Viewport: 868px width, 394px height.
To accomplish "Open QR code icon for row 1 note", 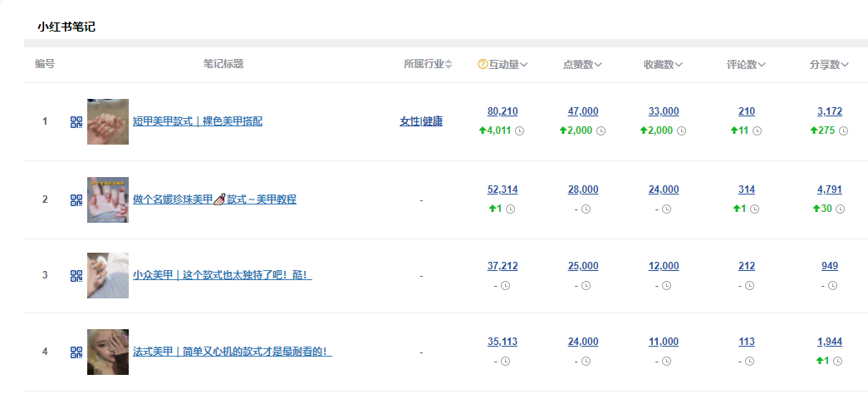I will (x=76, y=122).
